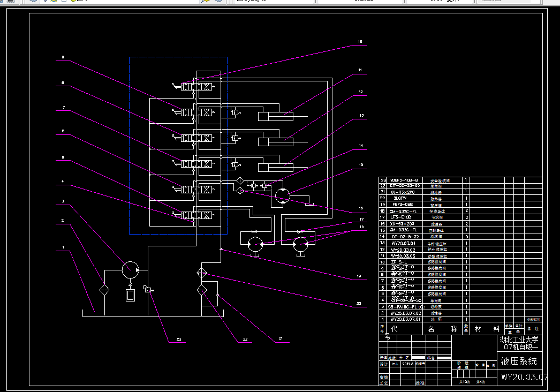Click the '共10张' sheet count text
The height and width of the screenshot is (392, 560).
pos(464,382)
